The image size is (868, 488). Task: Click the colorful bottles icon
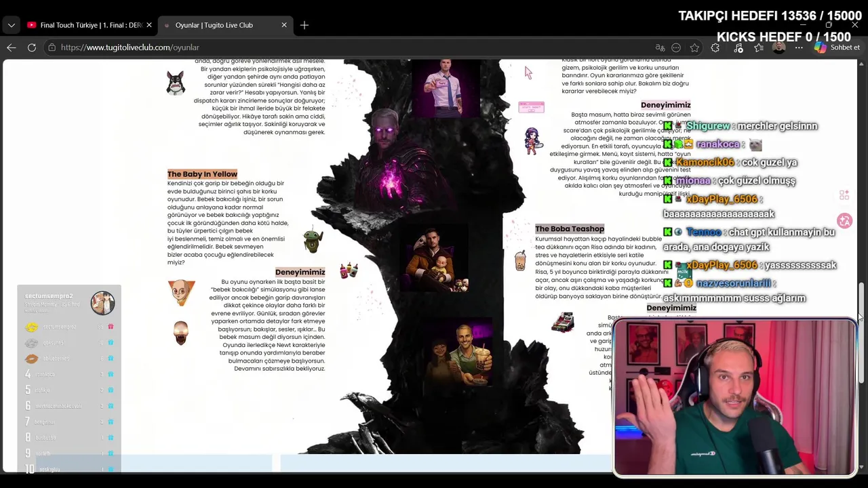pyautogui.click(x=349, y=270)
